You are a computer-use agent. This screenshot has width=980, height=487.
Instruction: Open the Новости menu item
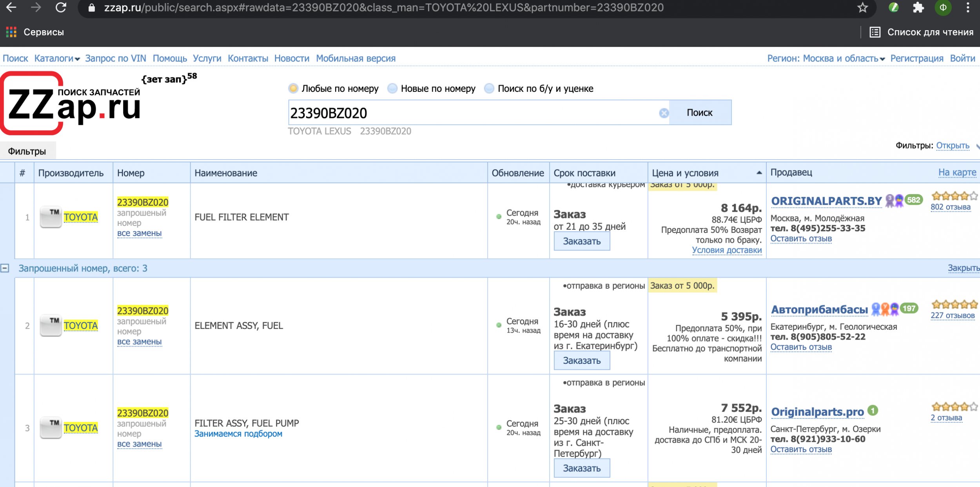click(292, 58)
